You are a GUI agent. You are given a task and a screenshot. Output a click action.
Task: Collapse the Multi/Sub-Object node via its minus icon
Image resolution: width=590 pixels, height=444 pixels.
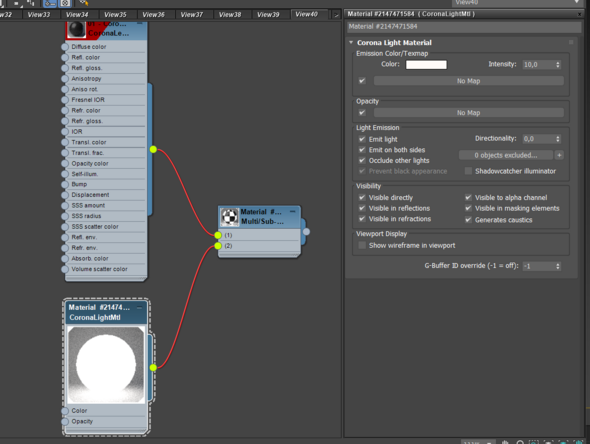292,212
